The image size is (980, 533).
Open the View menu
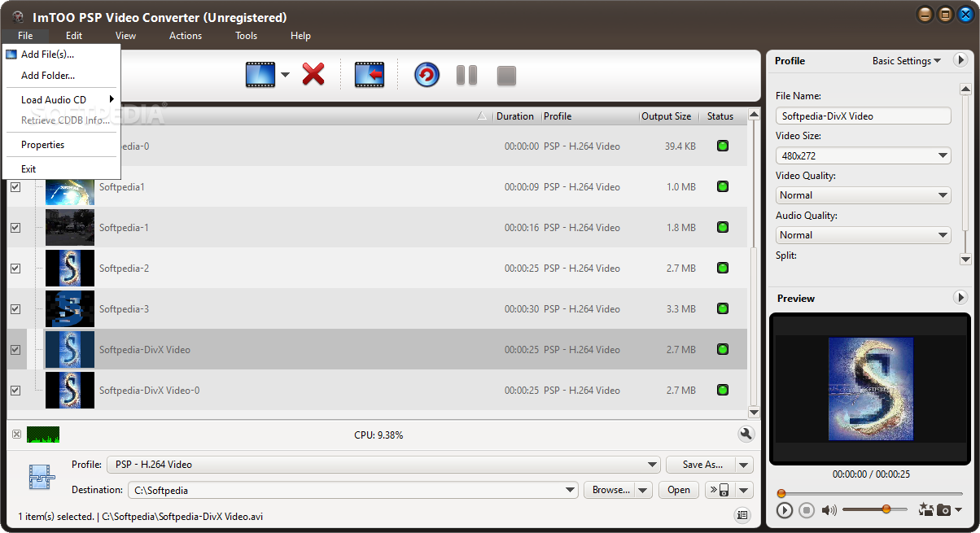click(125, 36)
